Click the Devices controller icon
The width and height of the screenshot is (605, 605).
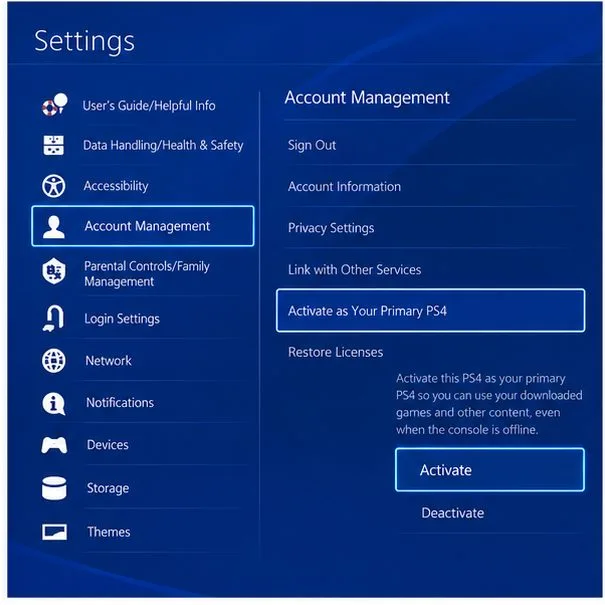pos(54,445)
